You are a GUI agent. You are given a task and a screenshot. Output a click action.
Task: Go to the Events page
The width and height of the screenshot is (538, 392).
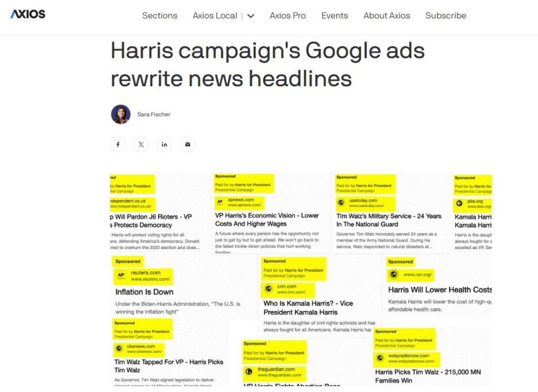tap(335, 16)
